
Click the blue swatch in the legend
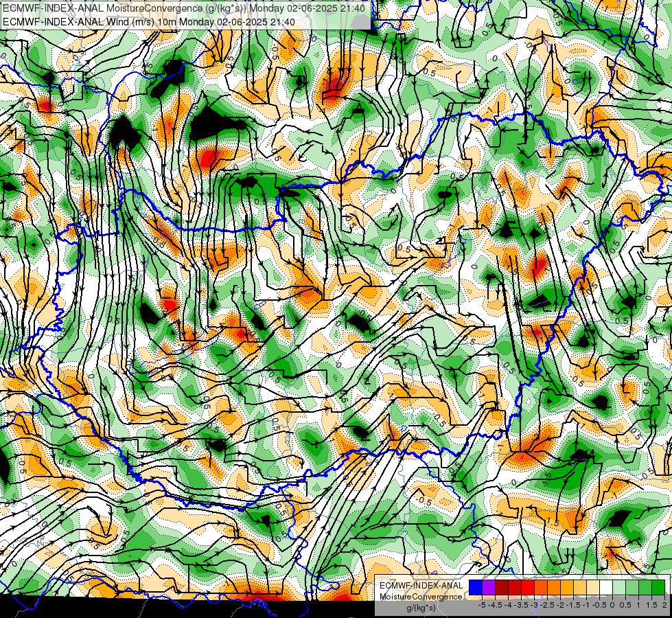tap(476, 588)
